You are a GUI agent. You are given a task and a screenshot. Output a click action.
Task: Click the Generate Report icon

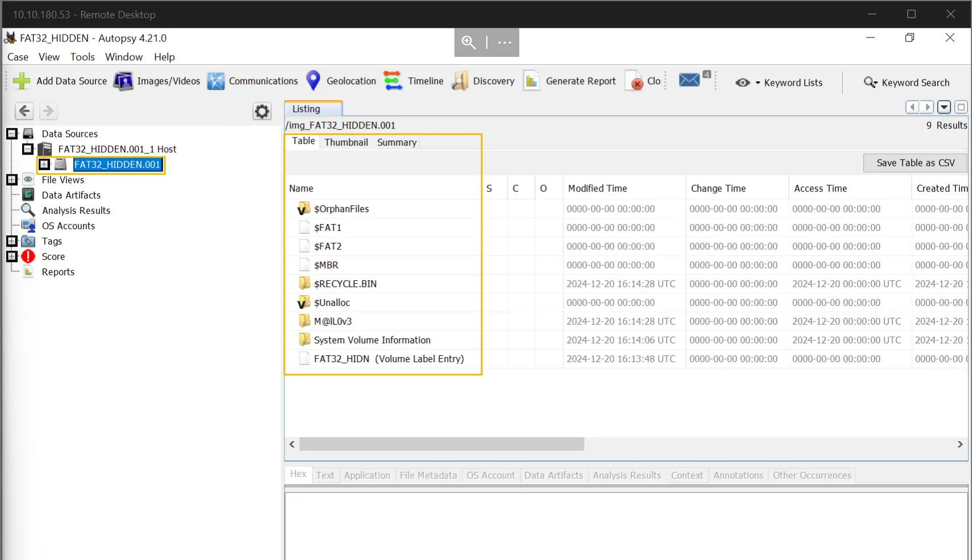(x=531, y=81)
